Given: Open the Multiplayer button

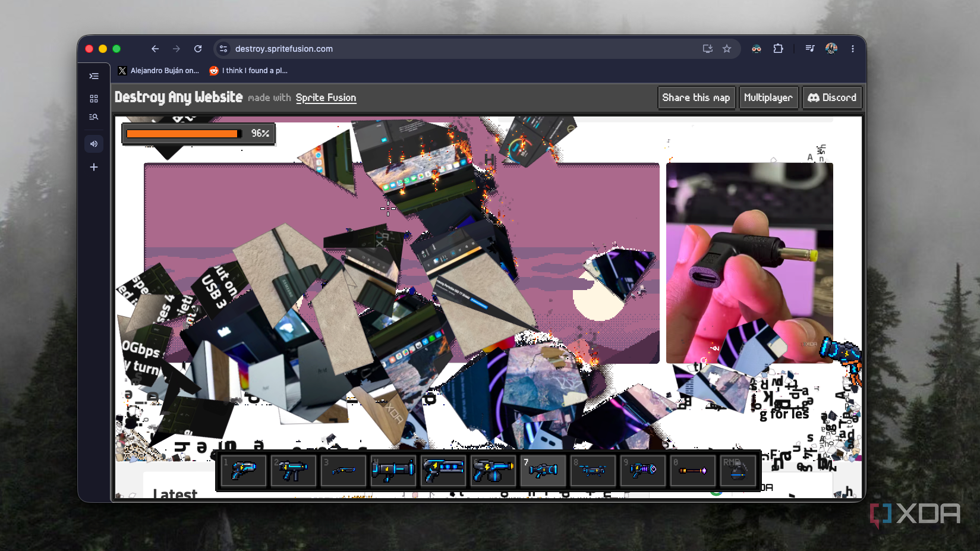Looking at the screenshot, I should tap(768, 97).
